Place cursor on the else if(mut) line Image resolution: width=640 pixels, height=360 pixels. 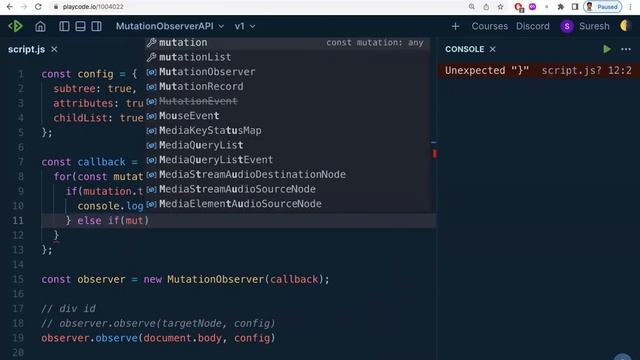click(x=238, y=220)
